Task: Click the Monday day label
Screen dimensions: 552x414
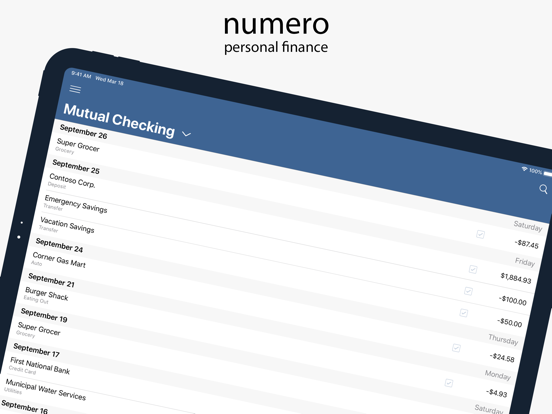Action: point(497,375)
